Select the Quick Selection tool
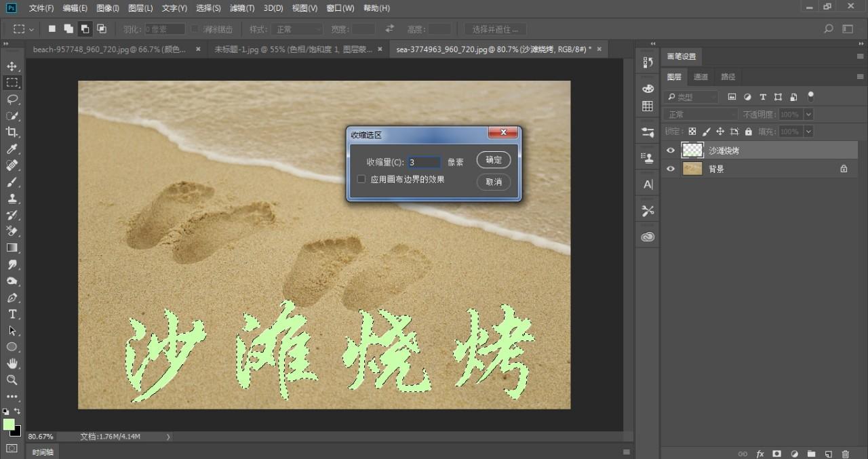Viewport: 868px width, 459px height. pyautogui.click(x=12, y=116)
